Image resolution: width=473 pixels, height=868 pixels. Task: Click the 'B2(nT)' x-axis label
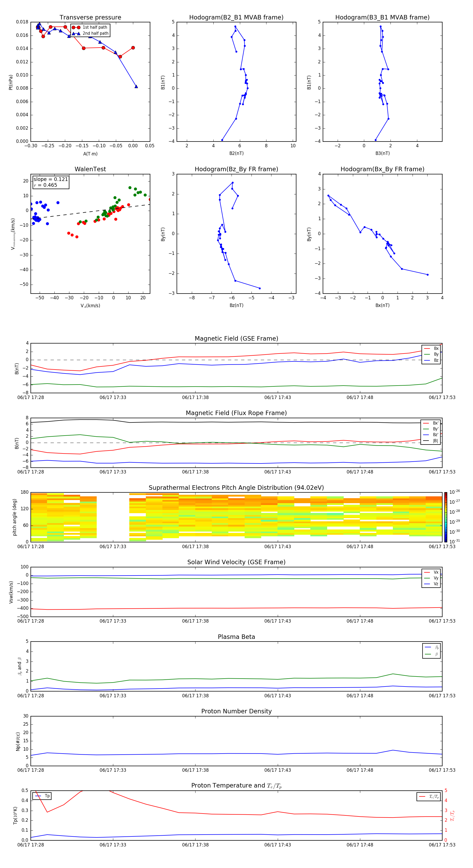pyautogui.click(x=236, y=153)
